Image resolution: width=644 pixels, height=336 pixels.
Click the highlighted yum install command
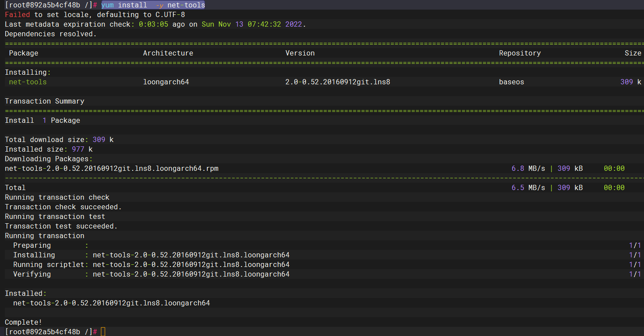(153, 5)
